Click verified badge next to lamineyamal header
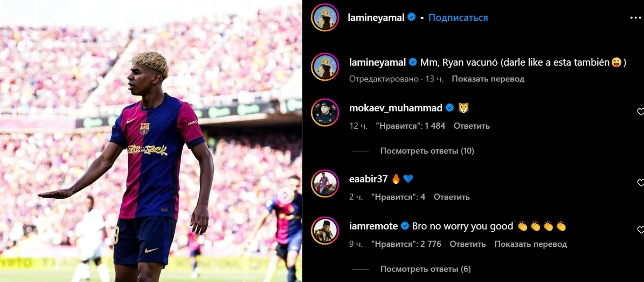This screenshot has height=282, width=644. coord(412,18)
